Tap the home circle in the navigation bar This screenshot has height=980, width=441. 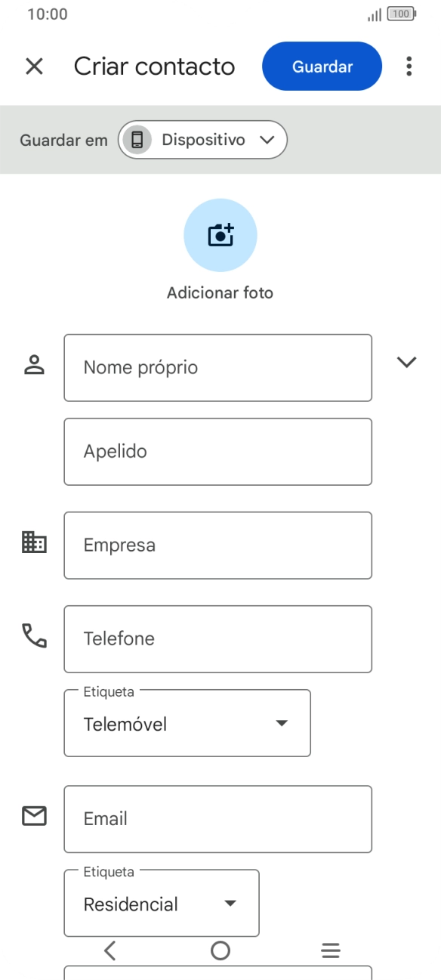click(x=220, y=950)
